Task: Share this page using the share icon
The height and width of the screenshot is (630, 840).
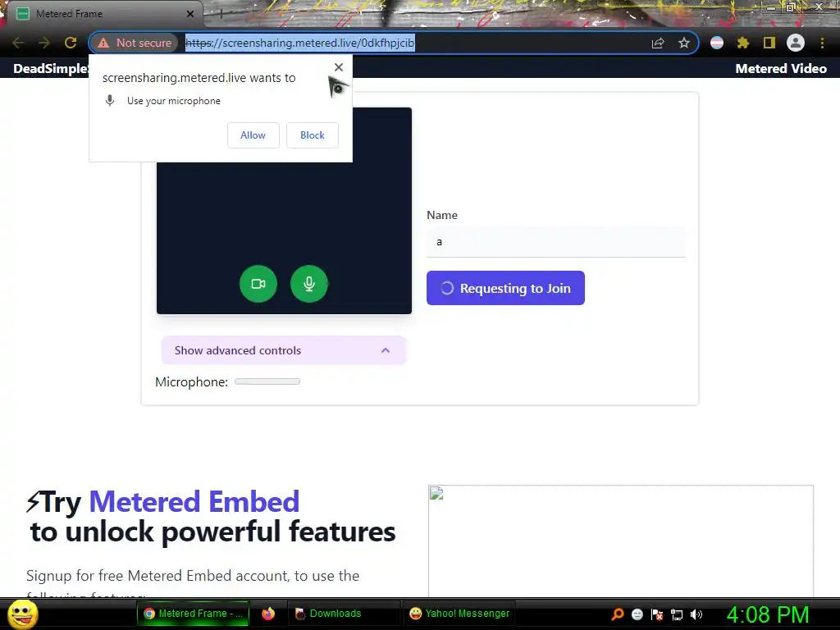Action: click(x=658, y=43)
